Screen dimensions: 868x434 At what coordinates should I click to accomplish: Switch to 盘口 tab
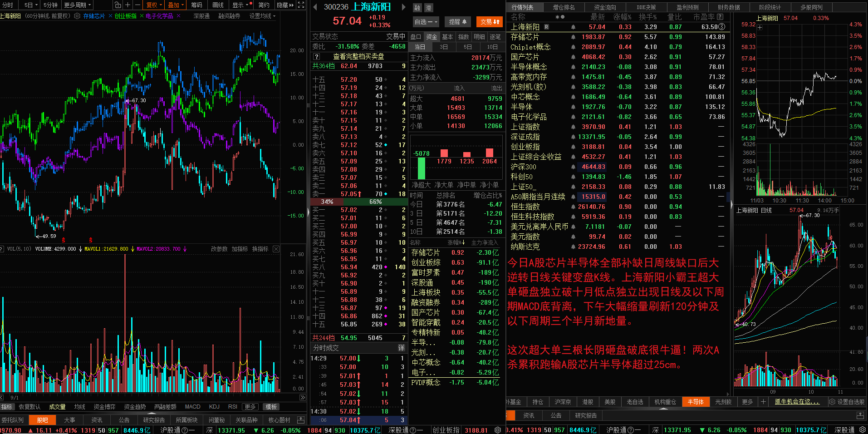(x=416, y=37)
